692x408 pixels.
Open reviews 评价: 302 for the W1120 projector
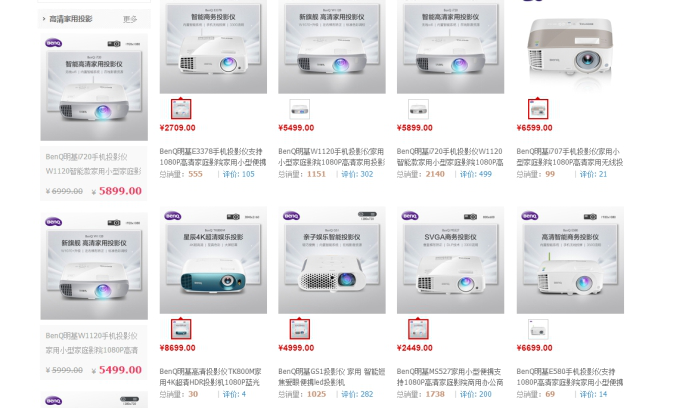tap(357, 174)
